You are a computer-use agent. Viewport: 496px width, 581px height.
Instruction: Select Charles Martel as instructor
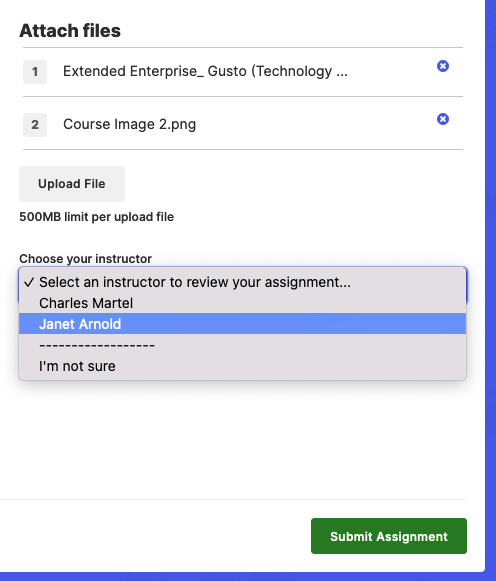click(x=242, y=303)
